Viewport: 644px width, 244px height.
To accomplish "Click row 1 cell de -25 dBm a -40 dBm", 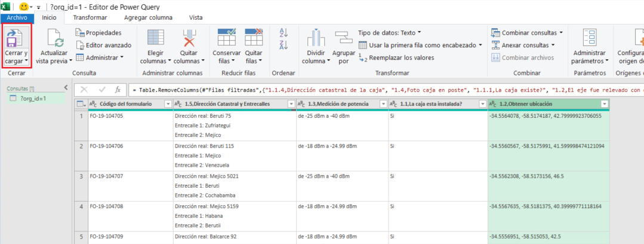I will click(x=342, y=126).
